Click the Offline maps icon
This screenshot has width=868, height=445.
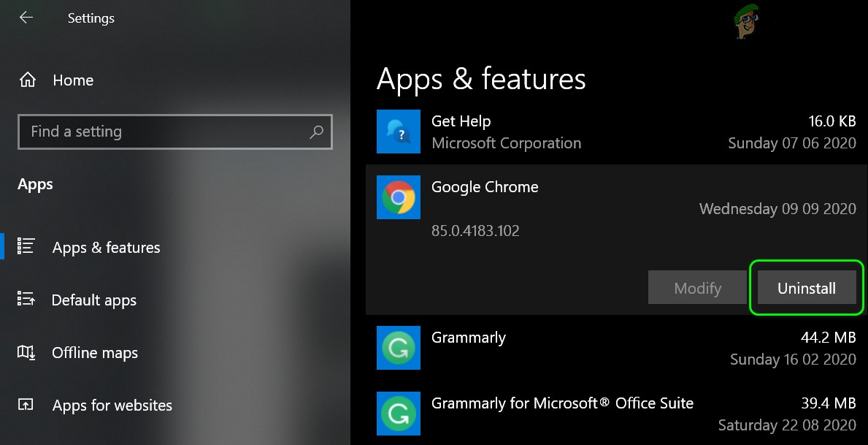point(26,352)
